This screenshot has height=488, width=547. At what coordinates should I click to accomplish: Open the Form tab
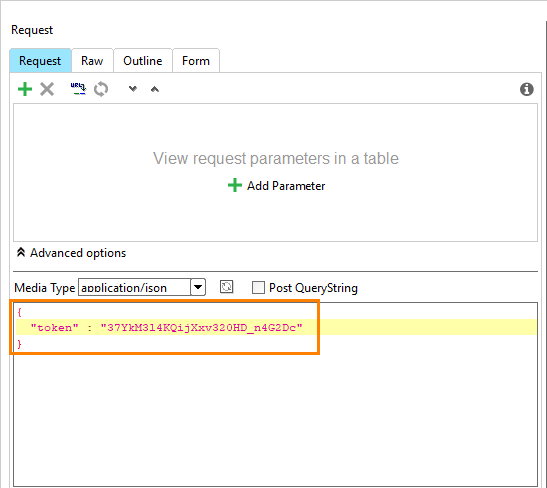pyautogui.click(x=196, y=61)
